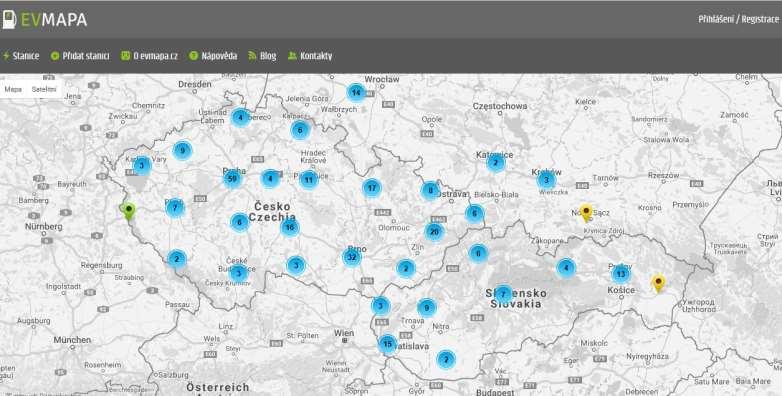Viewport: 782px width, 396px height.
Task: Click the EVMAPA logo icon
Action: point(8,19)
